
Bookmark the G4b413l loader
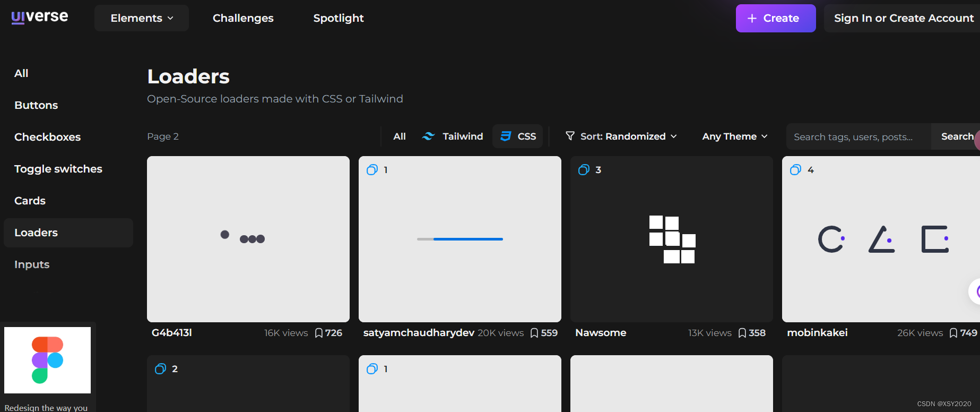tap(319, 333)
